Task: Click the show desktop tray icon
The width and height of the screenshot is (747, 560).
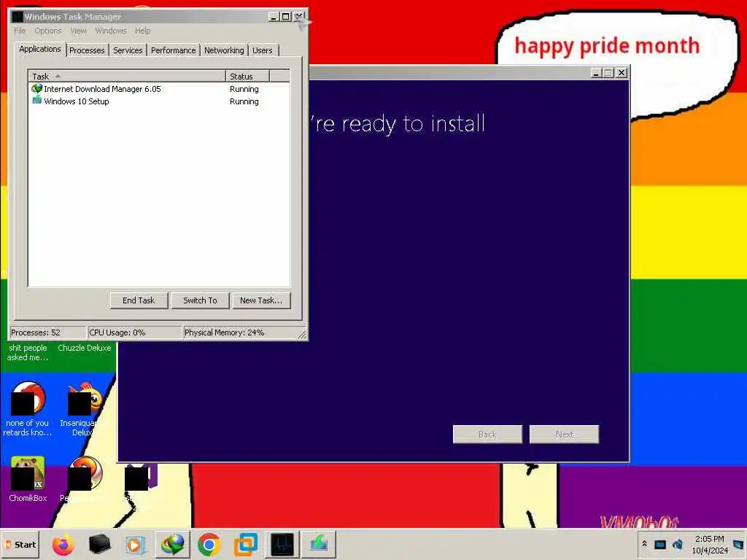Action: point(738,545)
